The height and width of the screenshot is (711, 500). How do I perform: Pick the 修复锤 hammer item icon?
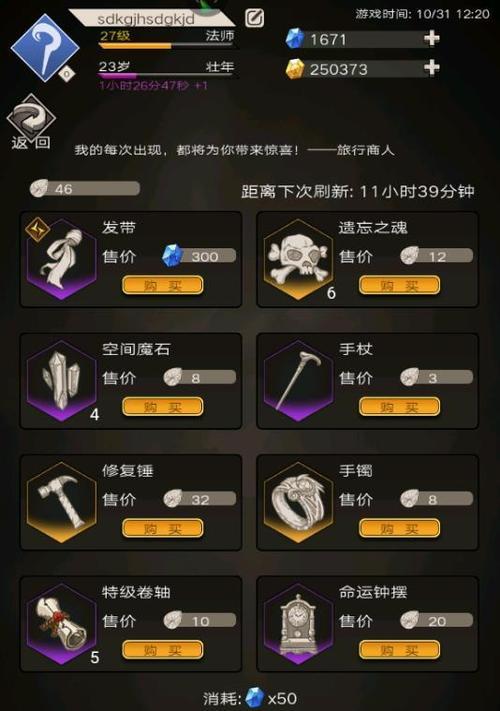[x=61, y=502]
